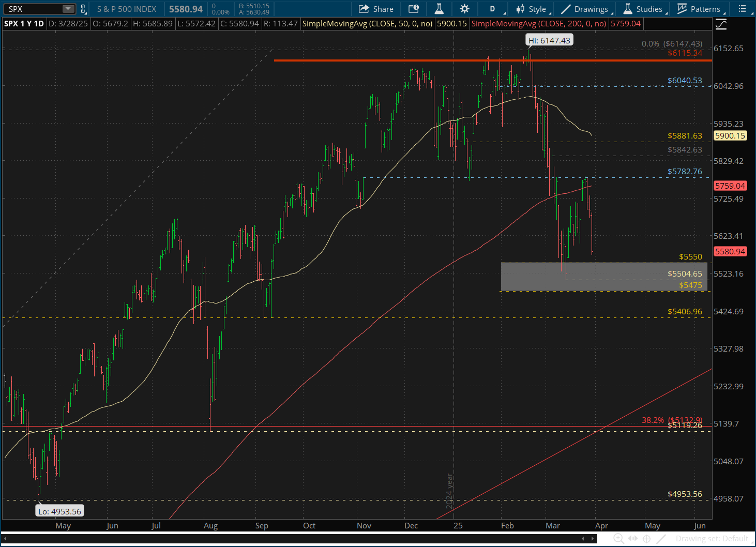Click the 5759.04 SMA axis bubble
Viewport: 756px width, 547px height.
(730, 186)
